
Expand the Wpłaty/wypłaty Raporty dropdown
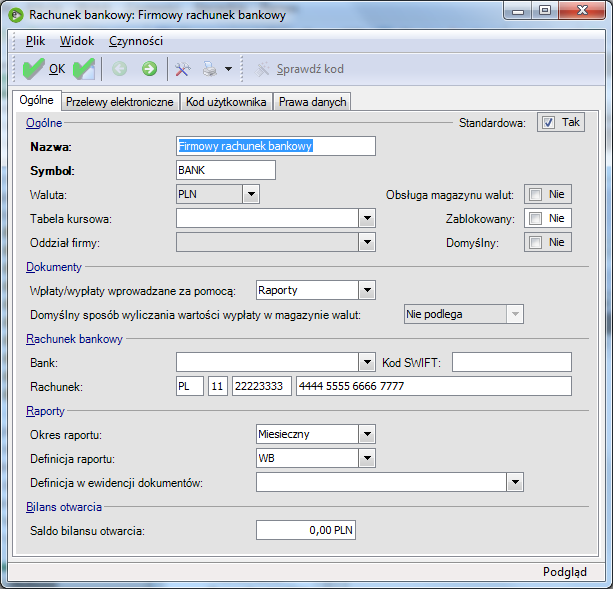[x=367, y=290]
